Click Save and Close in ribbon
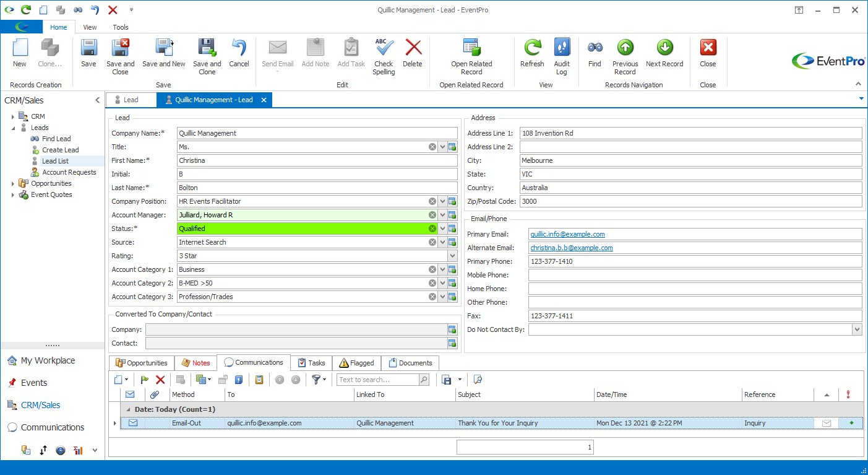 [x=120, y=56]
